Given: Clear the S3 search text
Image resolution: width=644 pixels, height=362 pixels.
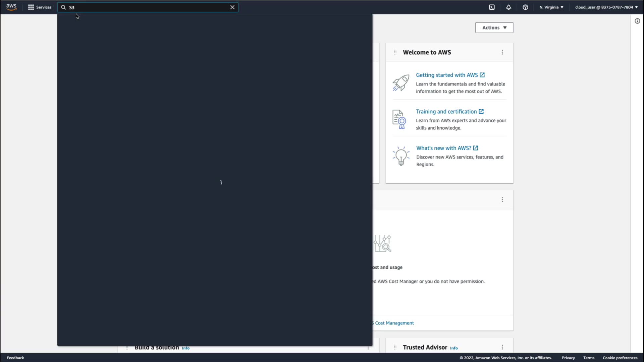Looking at the screenshot, I should click(x=232, y=7).
